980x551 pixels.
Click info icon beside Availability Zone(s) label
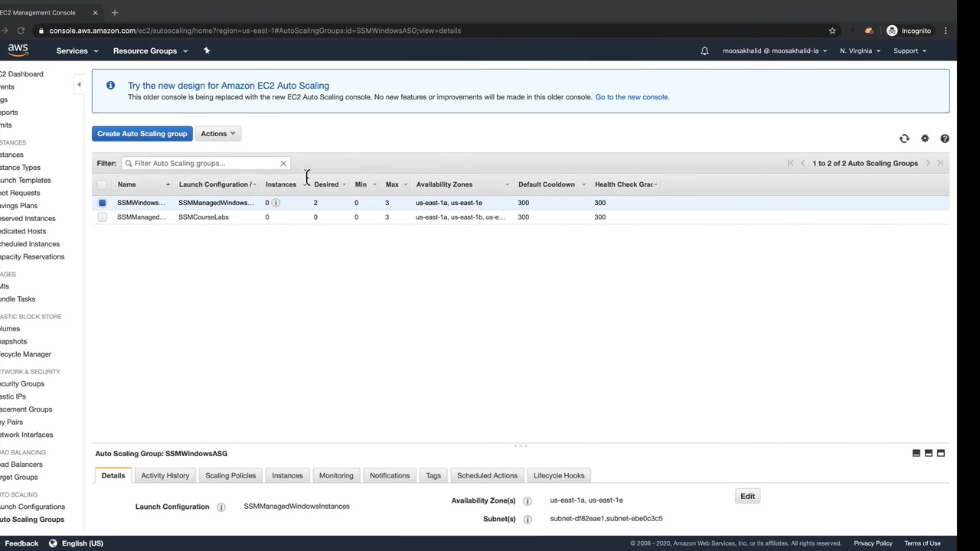click(x=528, y=500)
